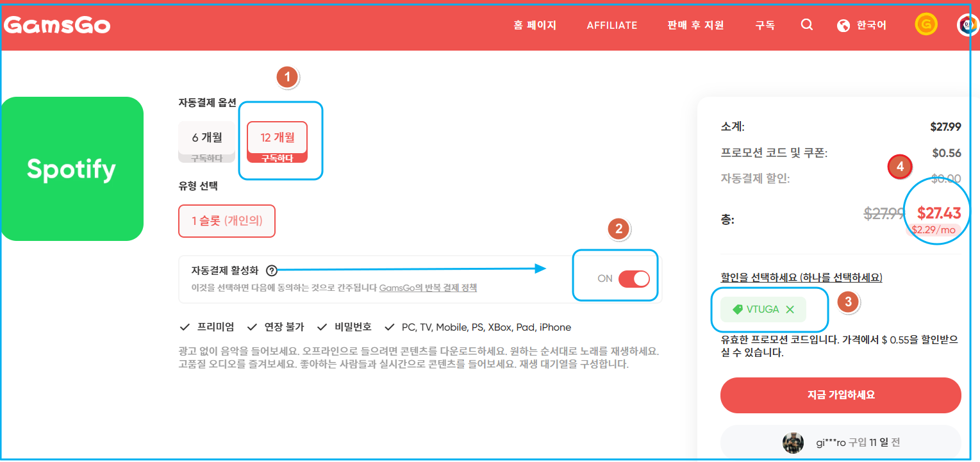Click the VTUGA coupon tag icon
Screen dimensions: 980x462
[x=738, y=309]
